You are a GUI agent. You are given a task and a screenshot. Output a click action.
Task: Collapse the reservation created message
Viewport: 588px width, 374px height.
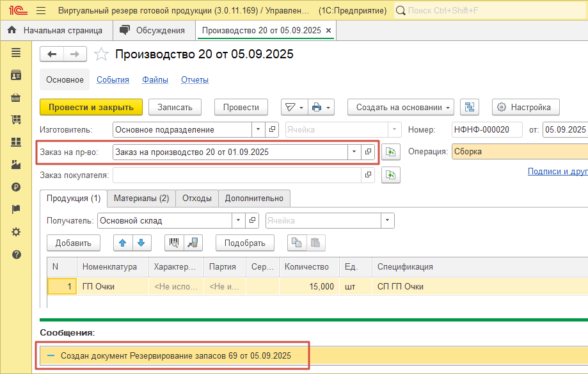tap(52, 355)
